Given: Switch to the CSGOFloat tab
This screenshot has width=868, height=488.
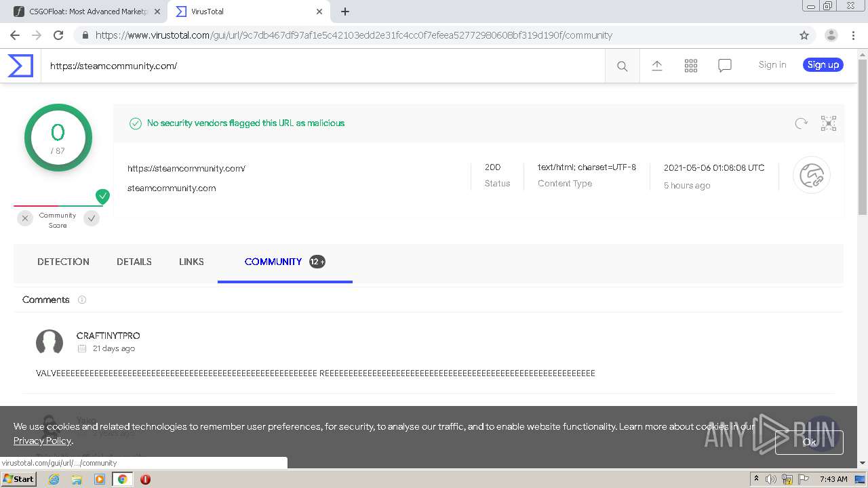Looking at the screenshot, I should 86,12.
